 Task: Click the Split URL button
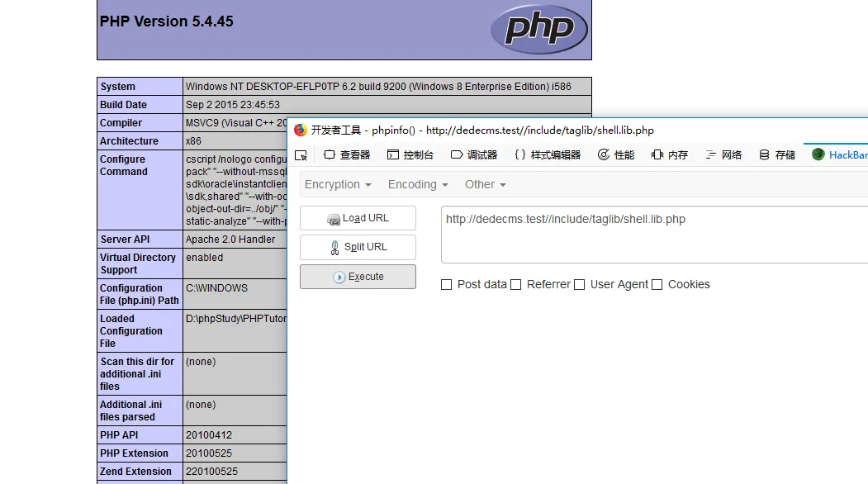(x=358, y=247)
